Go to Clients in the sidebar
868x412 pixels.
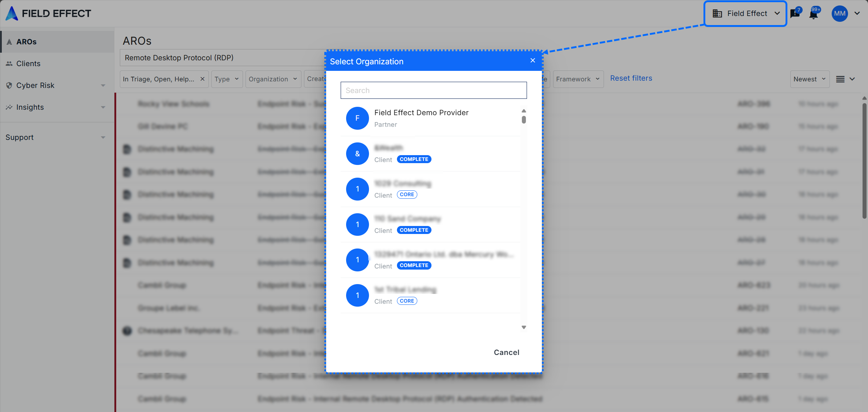pyautogui.click(x=28, y=64)
